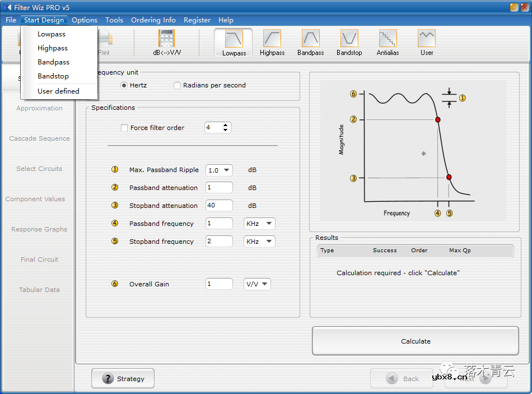Choose Highpass from Start Design menu
This screenshot has height=394, width=532.
pyautogui.click(x=53, y=48)
